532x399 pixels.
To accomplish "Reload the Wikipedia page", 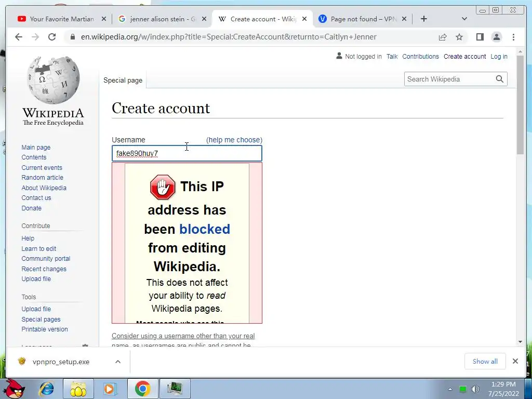I will point(52,37).
